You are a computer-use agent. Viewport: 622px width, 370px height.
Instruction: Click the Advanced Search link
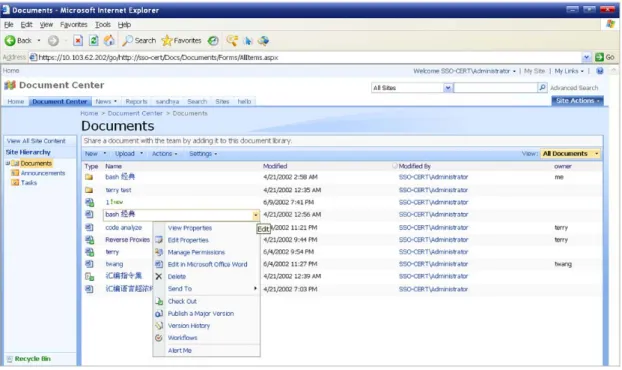pyautogui.click(x=574, y=88)
